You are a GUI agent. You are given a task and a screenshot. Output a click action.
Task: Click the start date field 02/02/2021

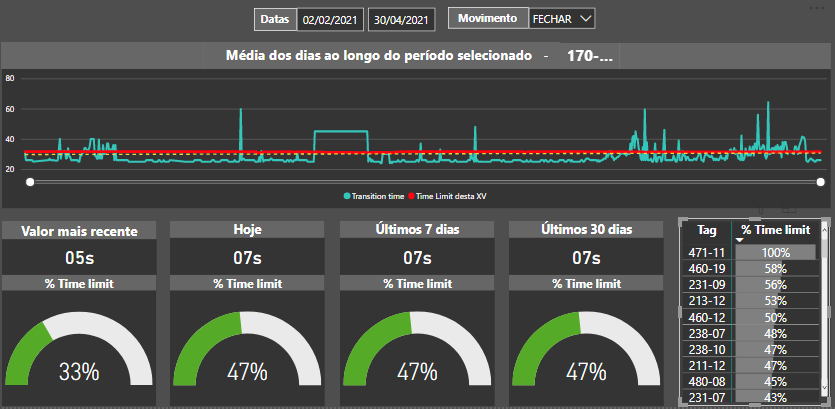(x=331, y=20)
